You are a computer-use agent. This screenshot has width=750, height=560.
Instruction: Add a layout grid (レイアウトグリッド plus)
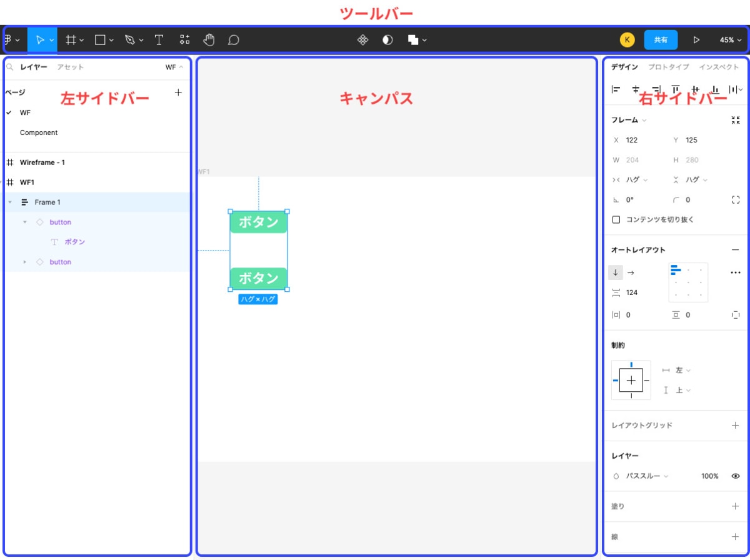[x=735, y=425]
